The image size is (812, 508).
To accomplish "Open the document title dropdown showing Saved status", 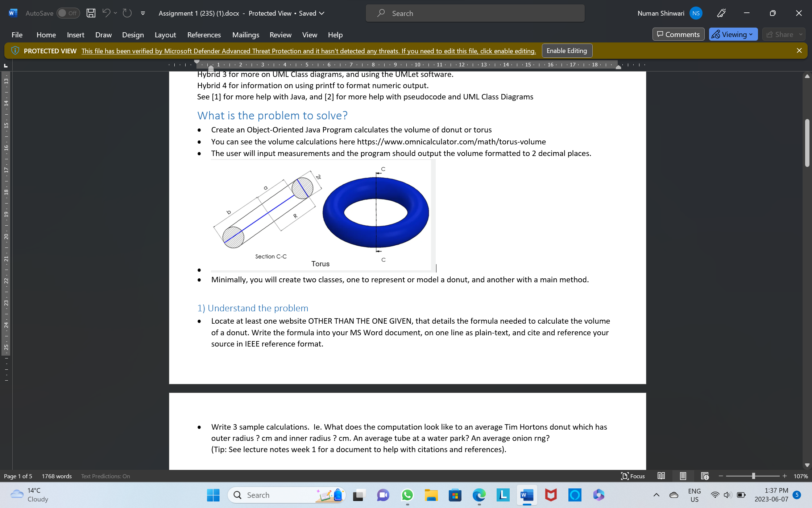I will click(x=322, y=13).
